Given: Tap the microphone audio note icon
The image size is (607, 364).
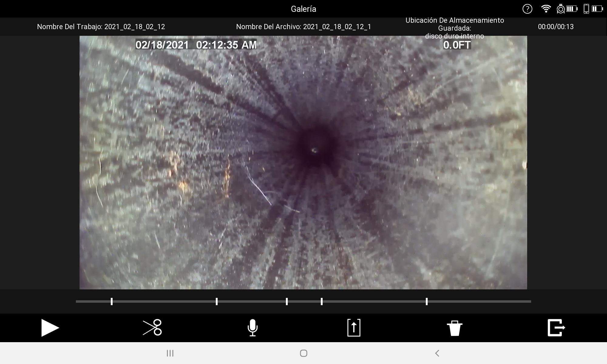Looking at the screenshot, I should point(253,328).
